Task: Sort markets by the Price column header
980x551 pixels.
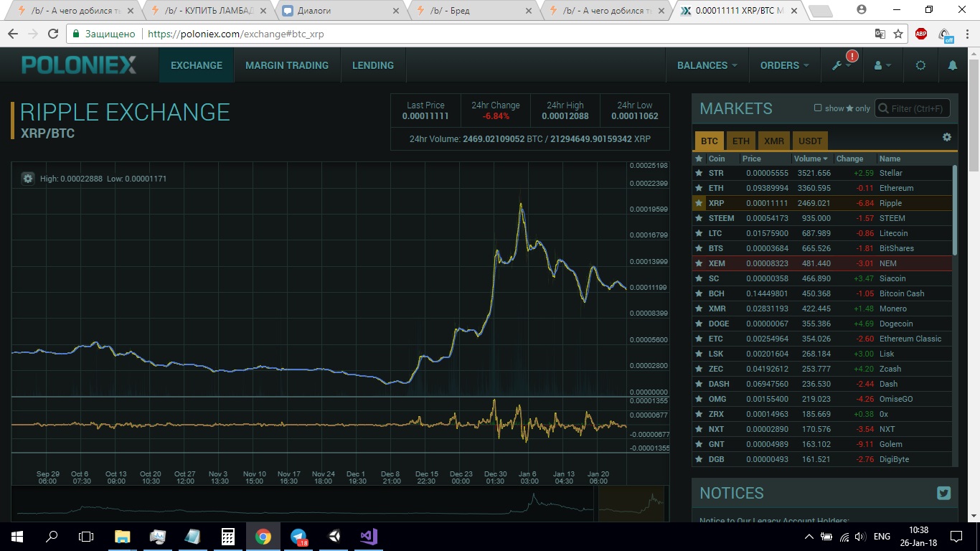Action: [x=752, y=159]
